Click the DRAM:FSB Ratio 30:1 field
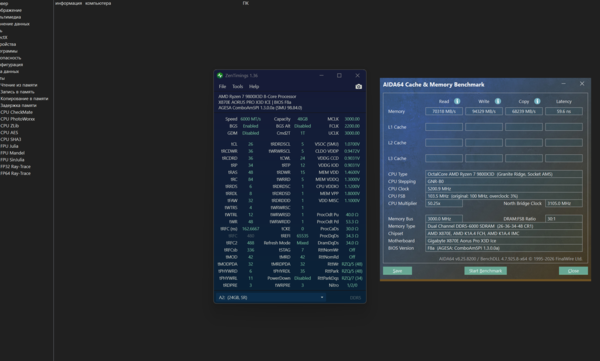The height and width of the screenshot is (361, 600). 564,219
